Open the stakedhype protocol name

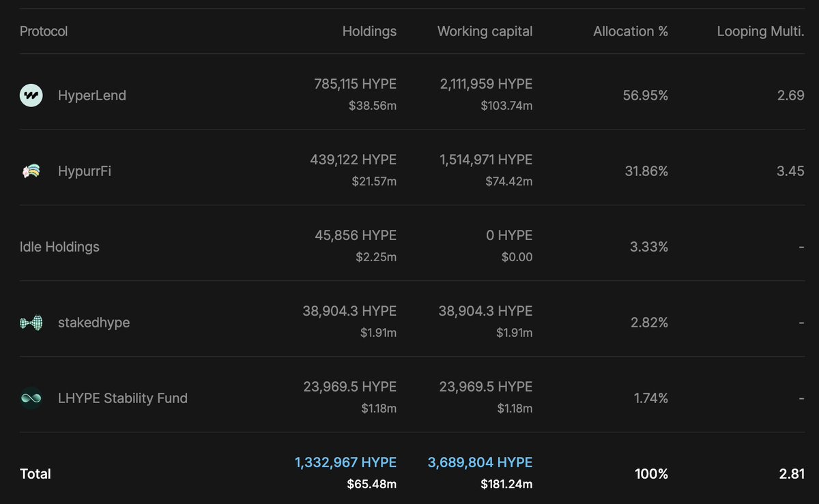(94, 323)
